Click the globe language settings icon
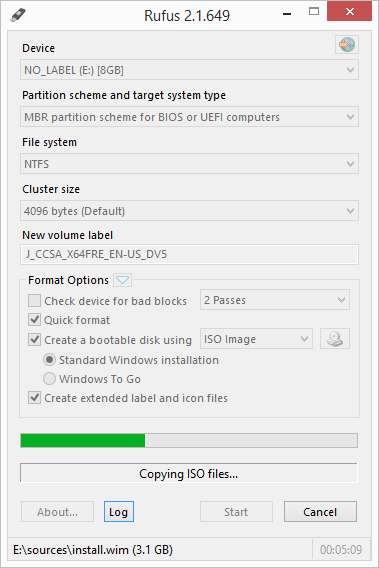This screenshot has height=568, width=379. point(347,45)
